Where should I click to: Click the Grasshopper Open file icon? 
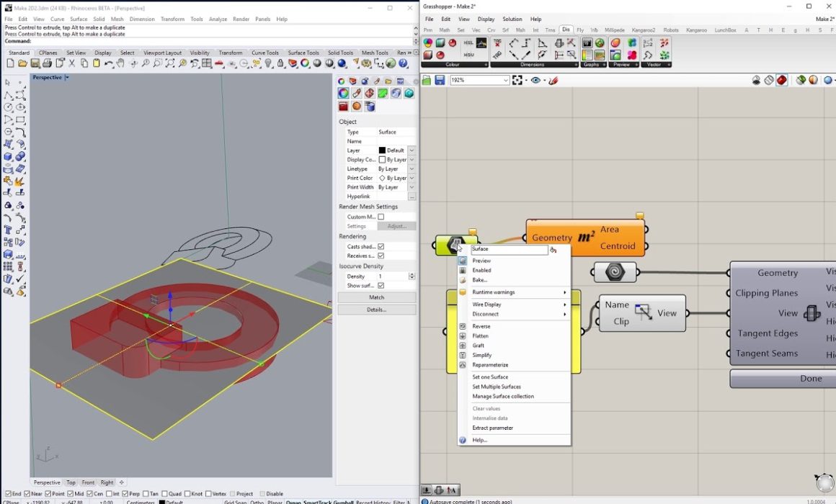tap(427, 80)
